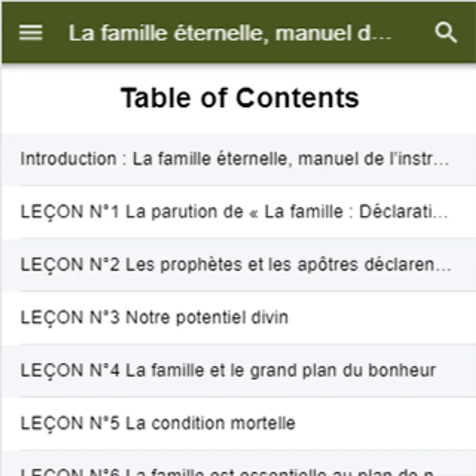Open LEÇON N°3 Notre potentiel divin
Image resolution: width=476 pixels, height=476 pixels.
point(154,318)
